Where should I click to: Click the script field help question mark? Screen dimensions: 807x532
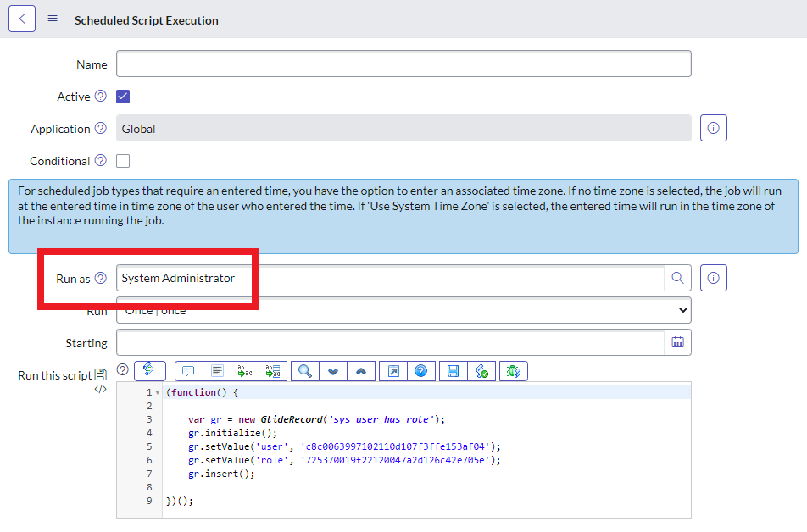pos(122,369)
